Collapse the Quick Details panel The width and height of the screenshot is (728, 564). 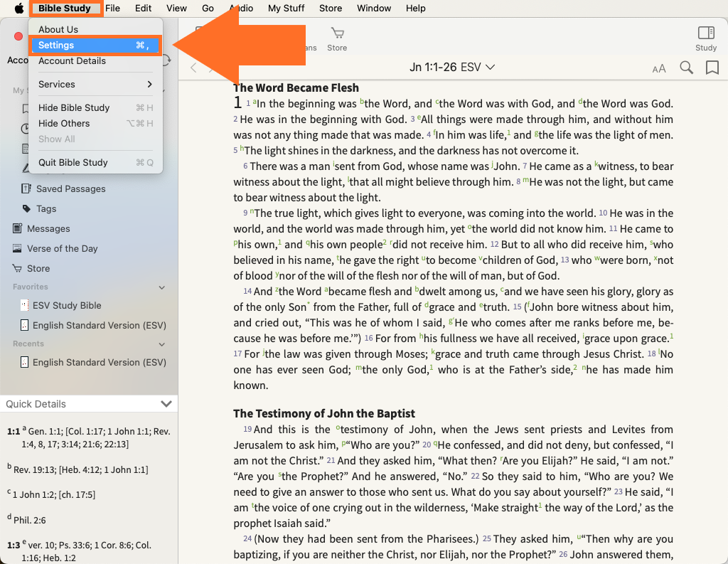tap(166, 404)
